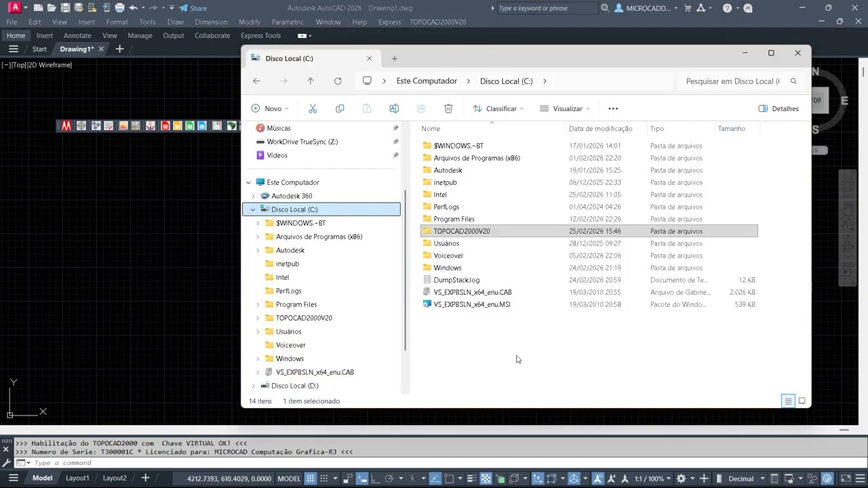Click the red M icon in TOPOCAD toolbar
868x488 pixels.
pos(66,125)
